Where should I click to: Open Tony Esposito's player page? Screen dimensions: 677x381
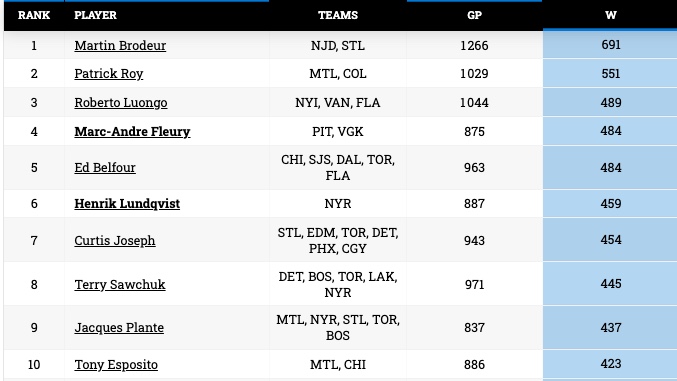[116, 364]
